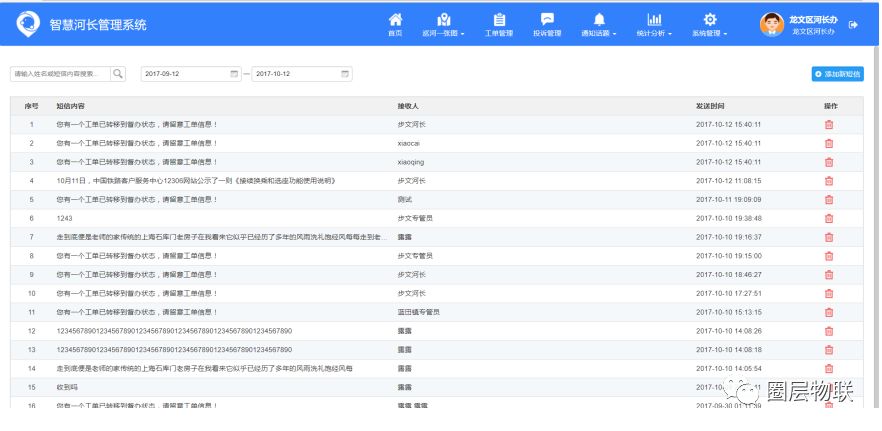Select timestamp 2017-10-12 11:08:15
Screen dimensions: 882x431
click(x=728, y=181)
